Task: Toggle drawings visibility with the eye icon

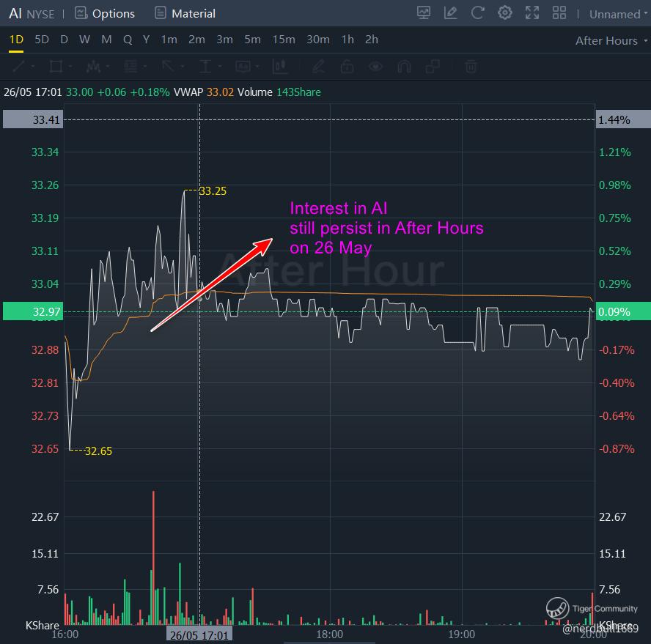Action: pyautogui.click(x=376, y=66)
